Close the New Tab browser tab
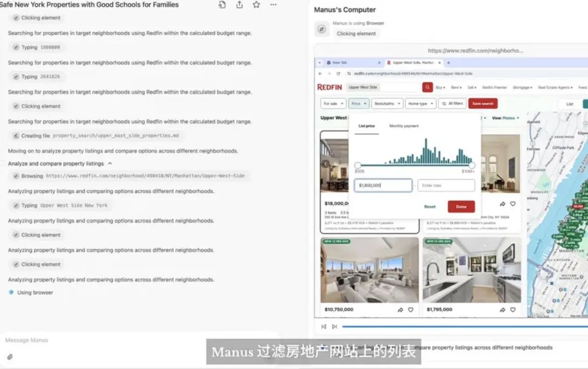The image size is (588, 369). coord(379,63)
